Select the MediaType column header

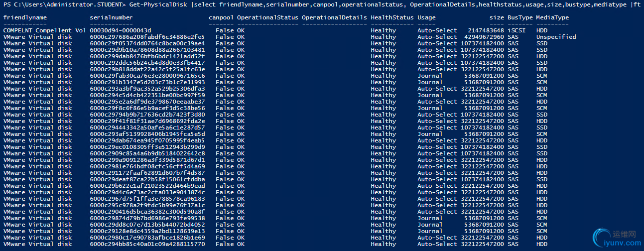click(x=552, y=17)
